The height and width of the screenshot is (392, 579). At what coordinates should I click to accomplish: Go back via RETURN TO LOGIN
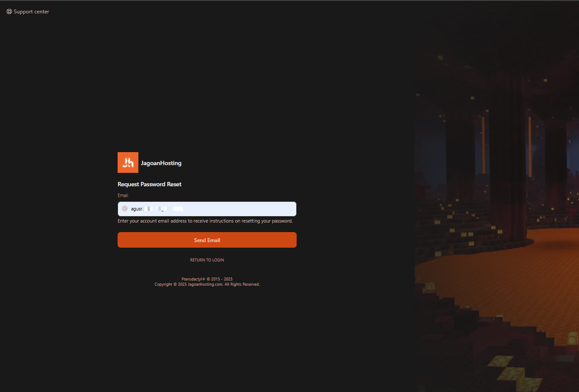point(207,260)
